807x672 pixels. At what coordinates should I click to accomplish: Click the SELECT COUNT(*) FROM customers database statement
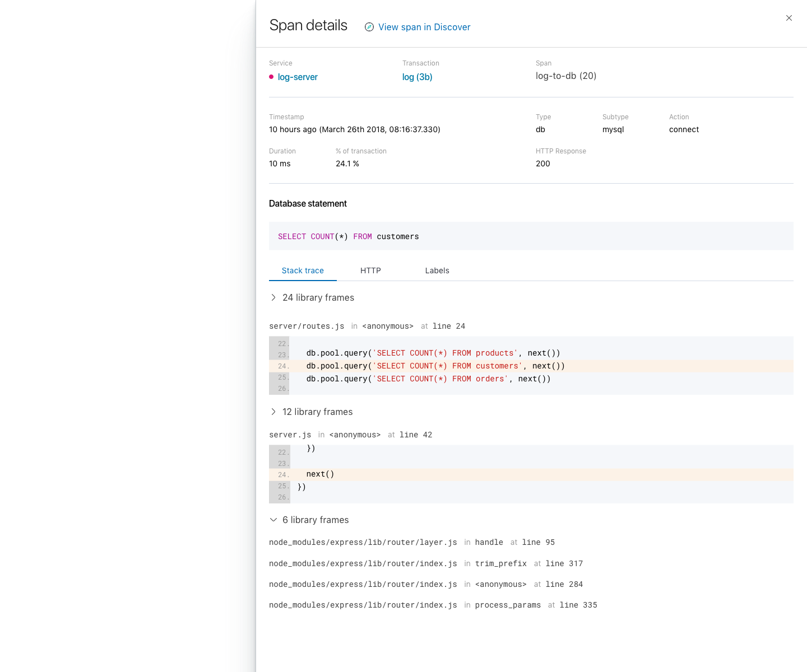click(x=348, y=236)
